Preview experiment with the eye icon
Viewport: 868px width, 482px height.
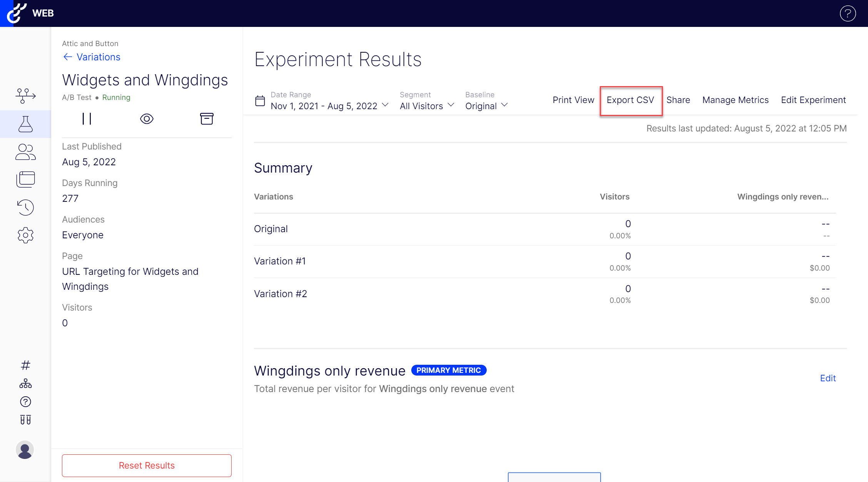click(x=147, y=119)
